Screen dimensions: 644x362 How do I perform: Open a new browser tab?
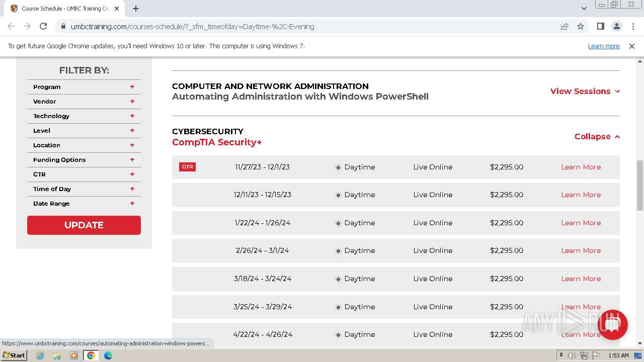(136, 9)
